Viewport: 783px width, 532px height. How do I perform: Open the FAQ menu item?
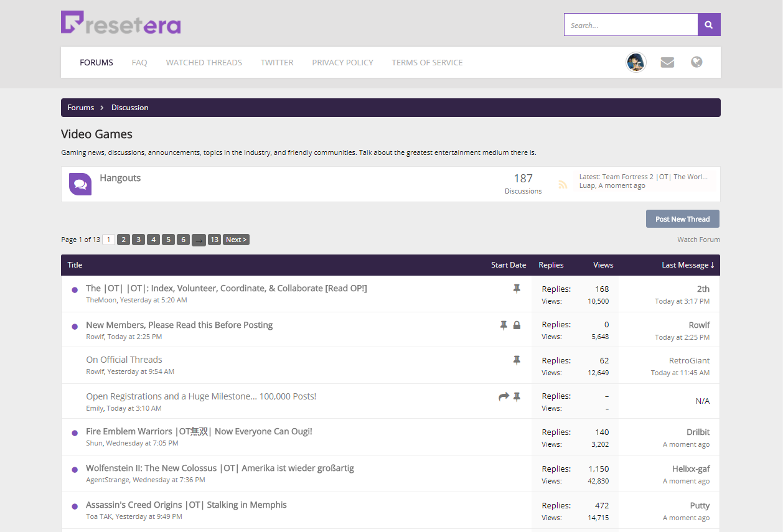pyautogui.click(x=139, y=62)
